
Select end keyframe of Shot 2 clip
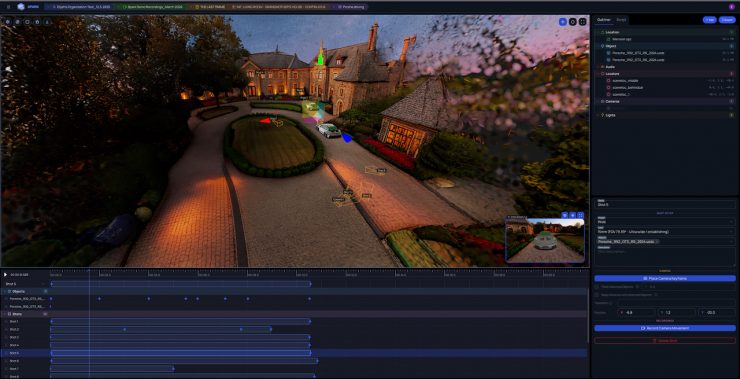coord(271,329)
